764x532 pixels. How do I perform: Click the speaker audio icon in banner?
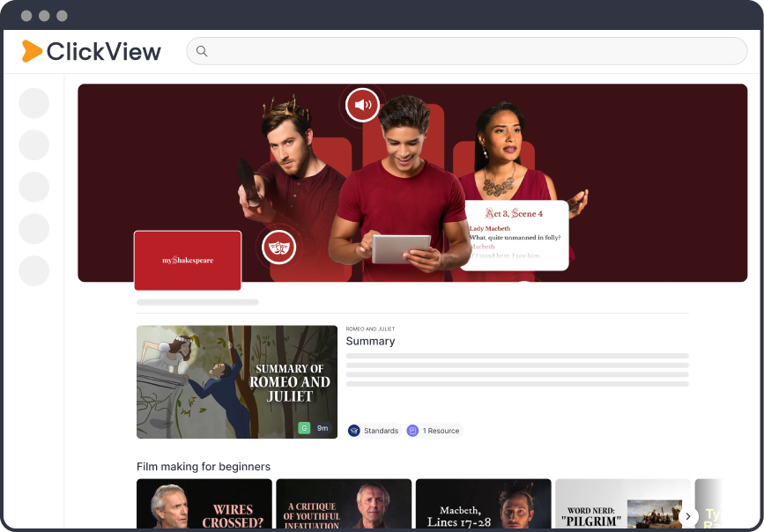[362, 105]
